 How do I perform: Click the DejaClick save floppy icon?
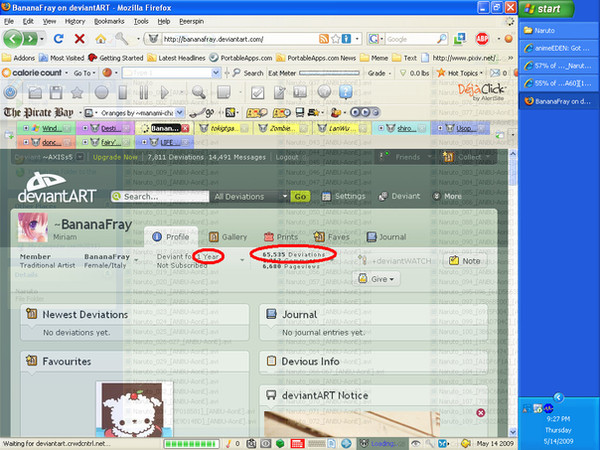tap(56, 92)
